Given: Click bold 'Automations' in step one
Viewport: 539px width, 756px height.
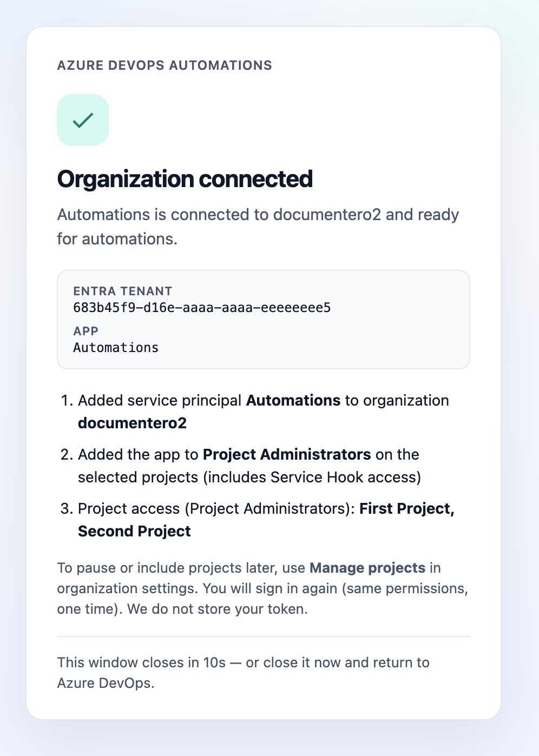Looking at the screenshot, I should click(x=293, y=400).
